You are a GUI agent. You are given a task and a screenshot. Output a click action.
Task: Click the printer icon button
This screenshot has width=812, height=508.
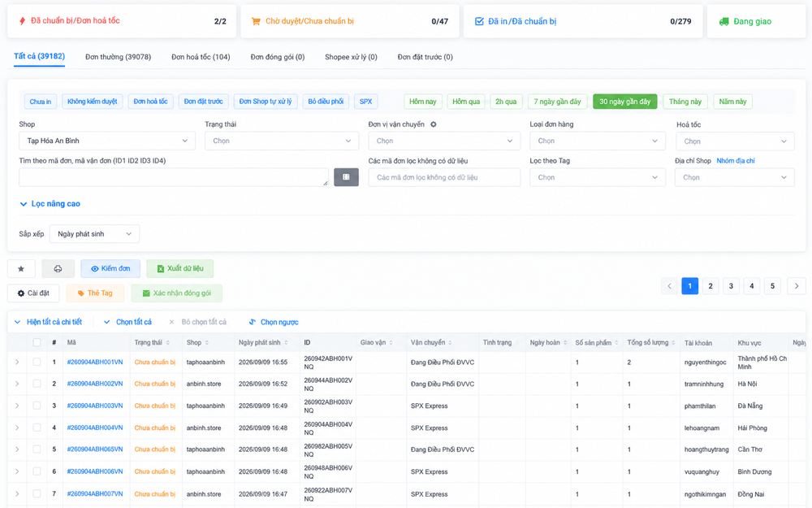pyautogui.click(x=58, y=268)
